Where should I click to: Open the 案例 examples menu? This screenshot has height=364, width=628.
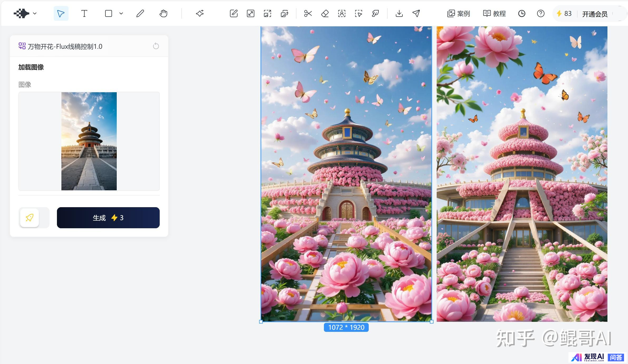point(459,13)
